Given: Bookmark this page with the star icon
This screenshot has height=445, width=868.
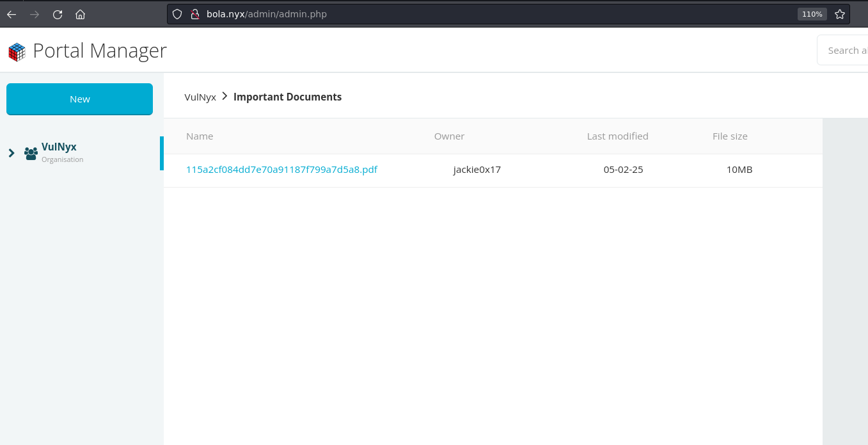Looking at the screenshot, I should coord(840,14).
